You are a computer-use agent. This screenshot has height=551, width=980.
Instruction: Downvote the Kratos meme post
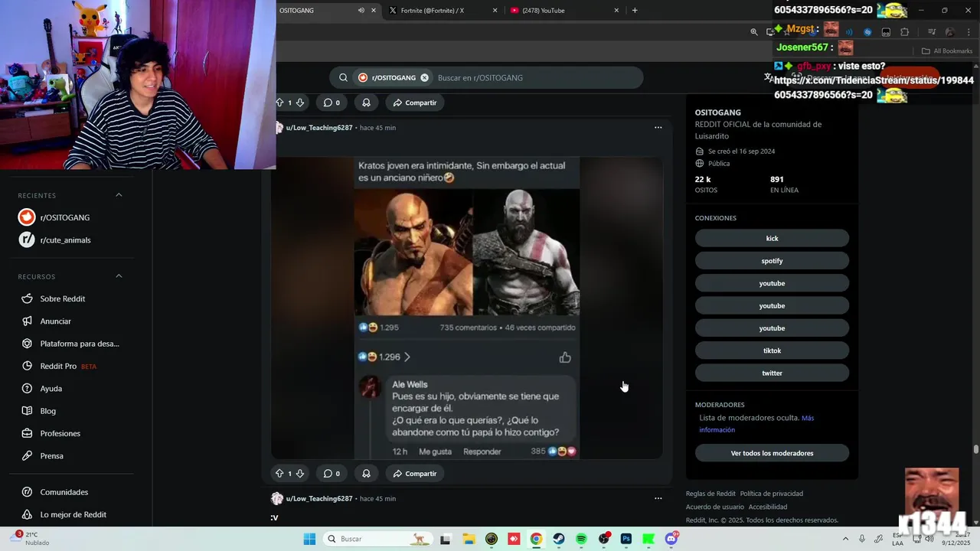(x=300, y=474)
